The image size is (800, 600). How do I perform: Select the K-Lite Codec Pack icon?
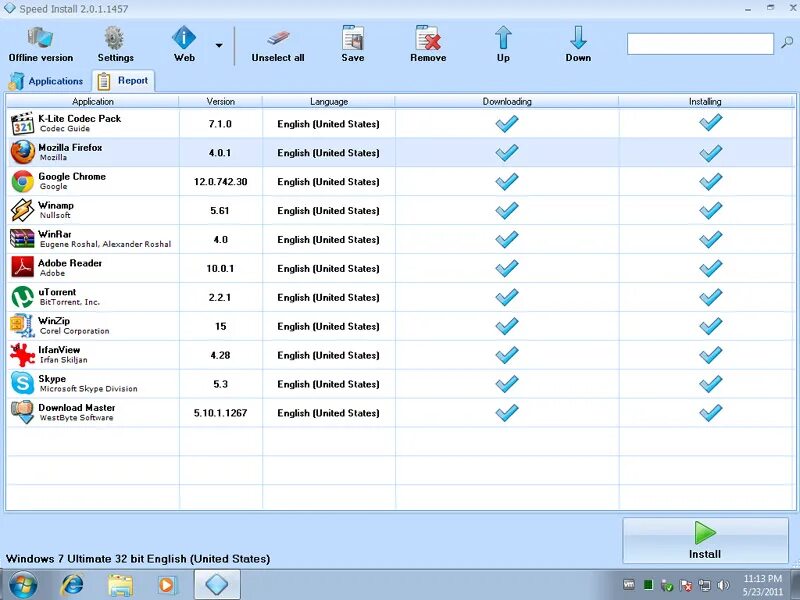[22, 123]
